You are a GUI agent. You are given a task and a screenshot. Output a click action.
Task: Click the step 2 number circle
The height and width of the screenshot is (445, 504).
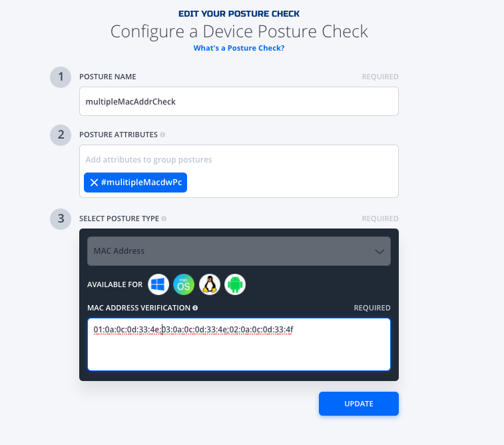(x=61, y=135)
